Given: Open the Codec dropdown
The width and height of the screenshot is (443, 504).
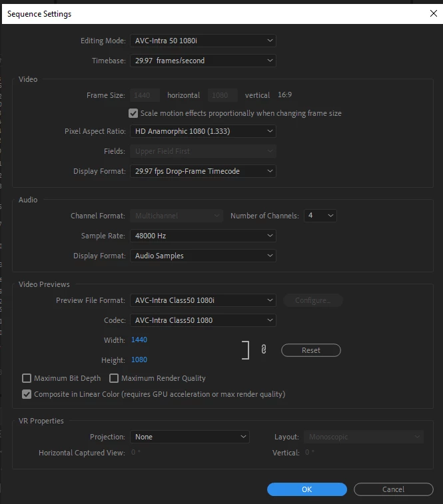Looking at the screenshot, I should [x=203, y=320].
